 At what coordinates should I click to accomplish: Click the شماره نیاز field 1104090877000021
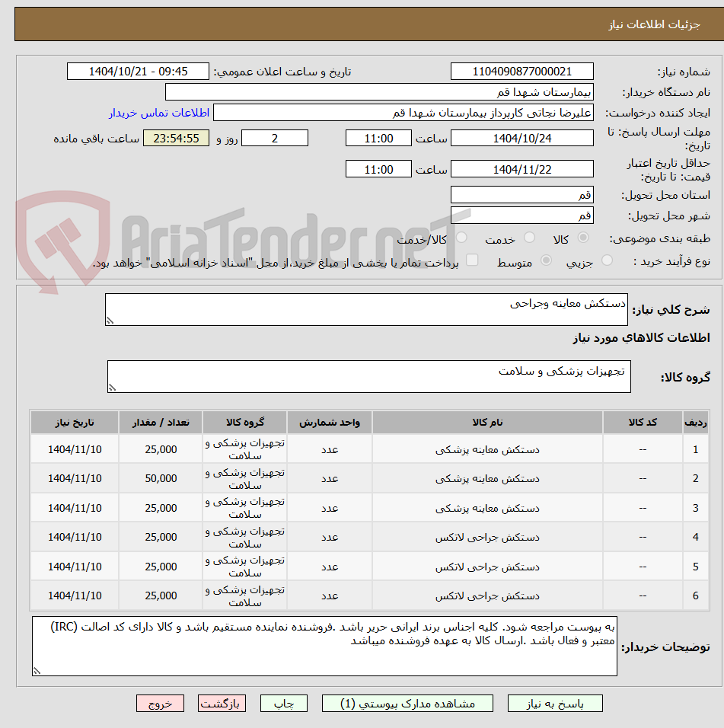(x=522, y=72)
